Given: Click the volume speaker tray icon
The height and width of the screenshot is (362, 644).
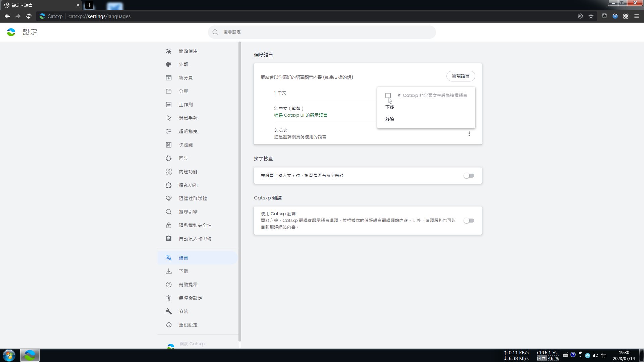Looking at the screenshot, I should click(595, 355).
